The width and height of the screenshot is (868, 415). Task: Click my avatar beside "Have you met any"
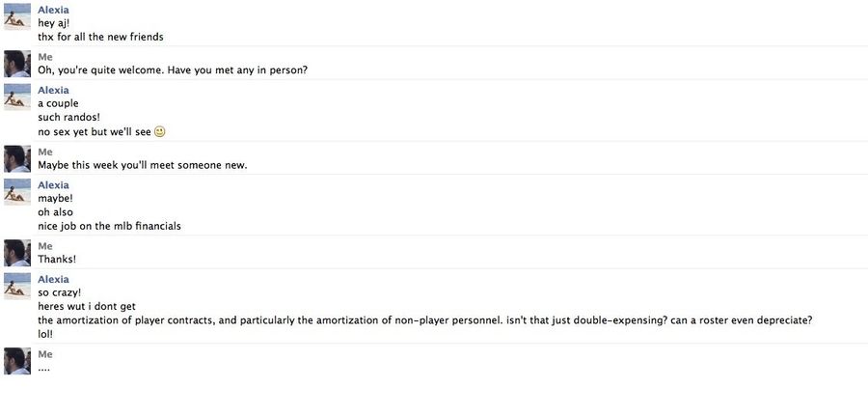(x=17, y=64)
